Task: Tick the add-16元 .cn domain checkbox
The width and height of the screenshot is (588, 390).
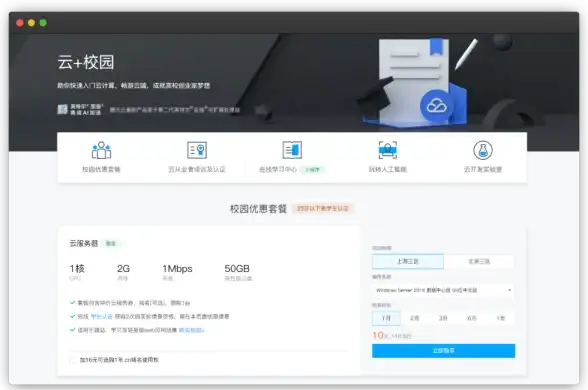Action: click(73, 360)
